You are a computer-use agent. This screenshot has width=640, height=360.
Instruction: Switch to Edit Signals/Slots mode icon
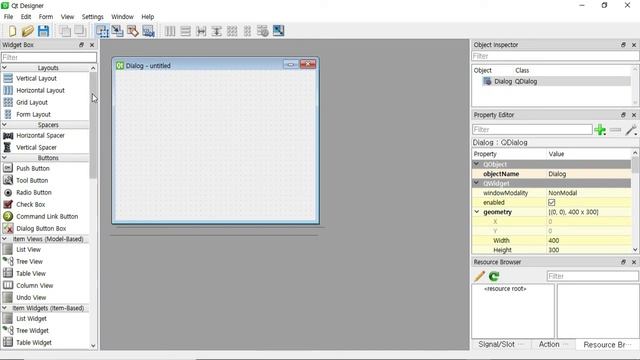[x=118, y=31]
